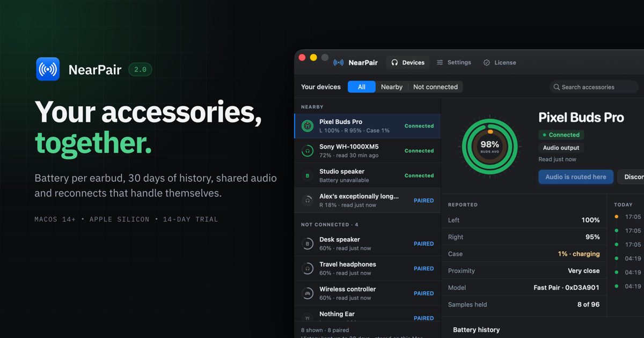This screenshot has width=644, height=338.
Task: Click 'Read just now' under Audio output
Action: point(557,159)
